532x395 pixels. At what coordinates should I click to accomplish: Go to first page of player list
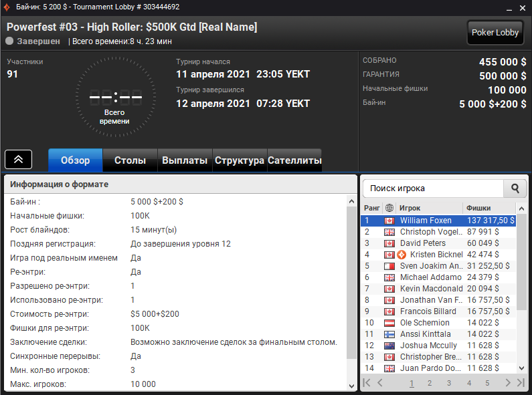click(367, 383)
